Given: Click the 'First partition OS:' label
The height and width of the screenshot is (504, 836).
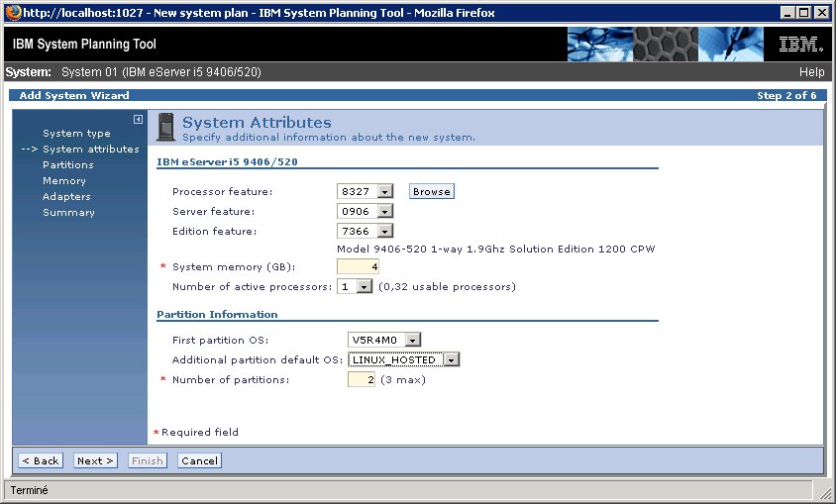Looking at the screenshot, I should [x=220, y=340].
